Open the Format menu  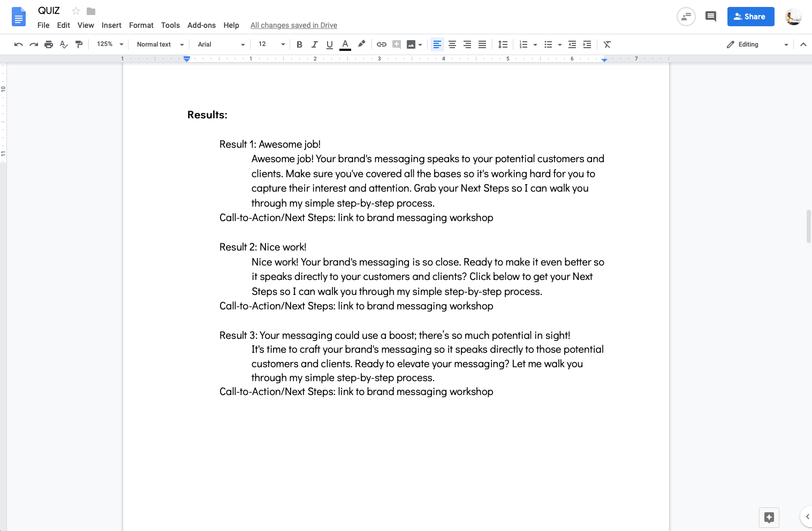click(x=141, y=25)
